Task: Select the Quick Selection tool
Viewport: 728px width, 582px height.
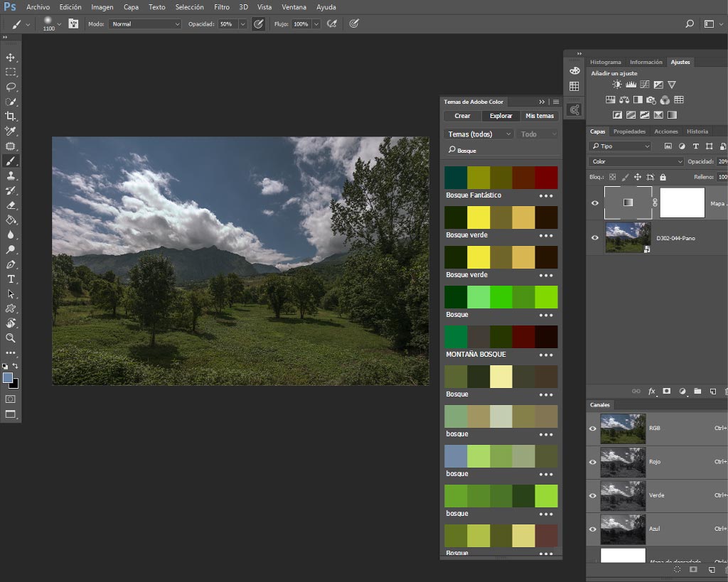Action: pos(10,102)
